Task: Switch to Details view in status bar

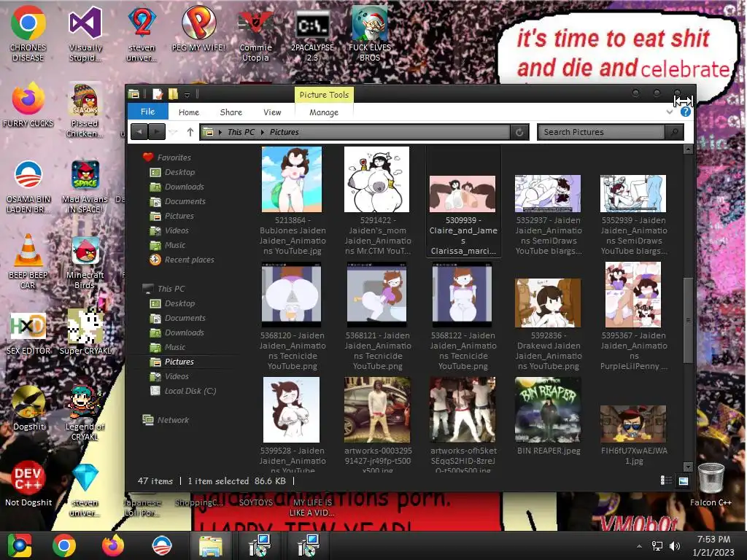Action: 666,481
